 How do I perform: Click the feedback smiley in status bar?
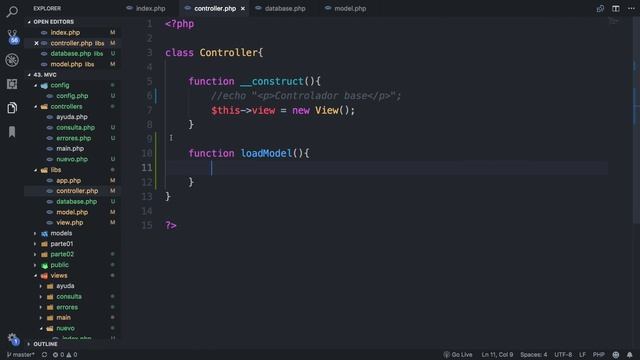pos(616,355)
